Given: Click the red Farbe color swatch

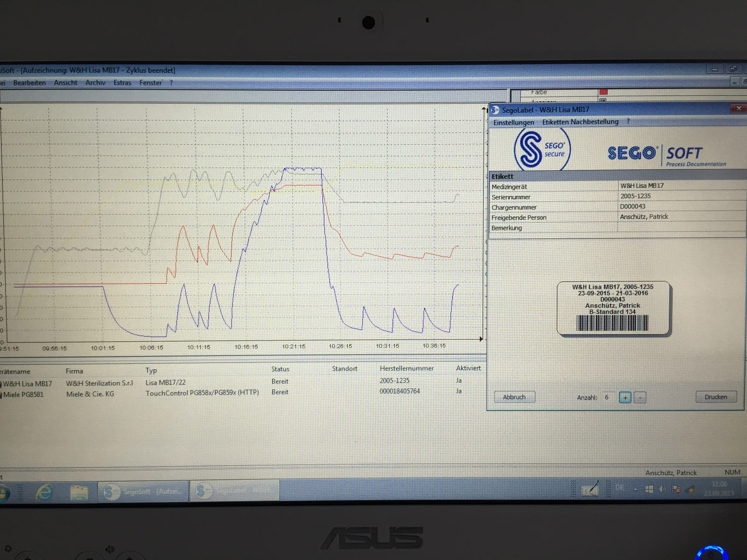Looking at the screenshot, I should click(603, 92).
